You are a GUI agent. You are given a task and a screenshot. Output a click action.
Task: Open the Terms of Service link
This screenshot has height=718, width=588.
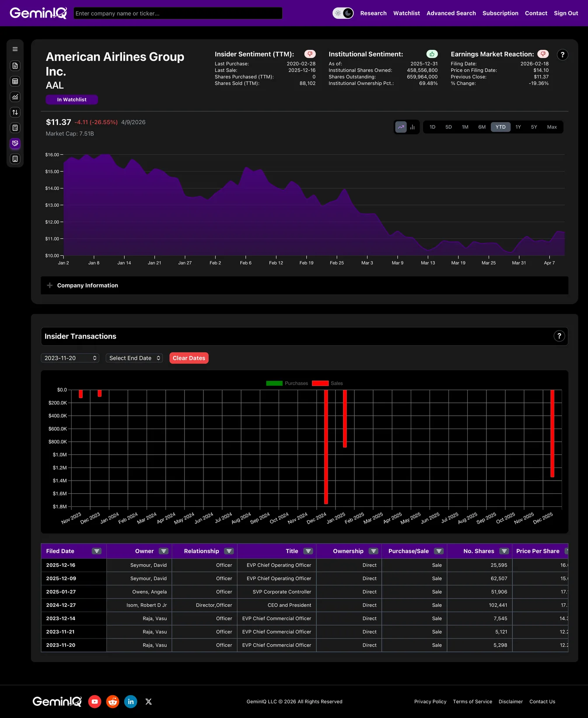click(x=472, y=701)
